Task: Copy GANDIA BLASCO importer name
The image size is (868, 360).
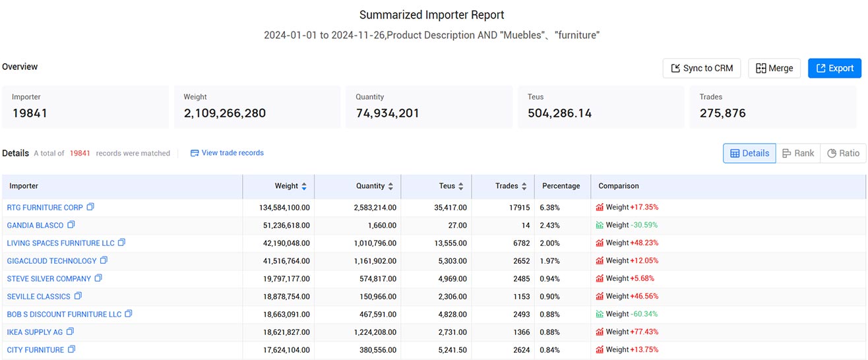Action: click(71, 225)
